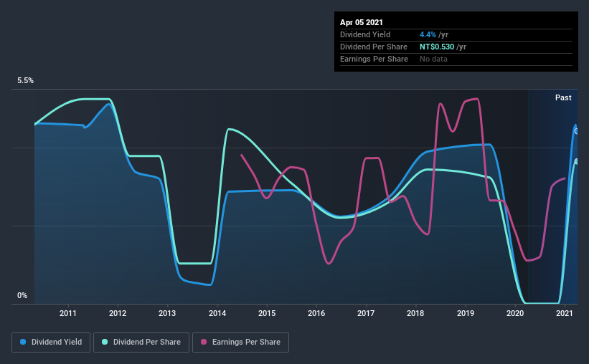The image size is (589, 364).
Task: Select the 2014 label on the x-axis
Action: click(x=217, y=313)
